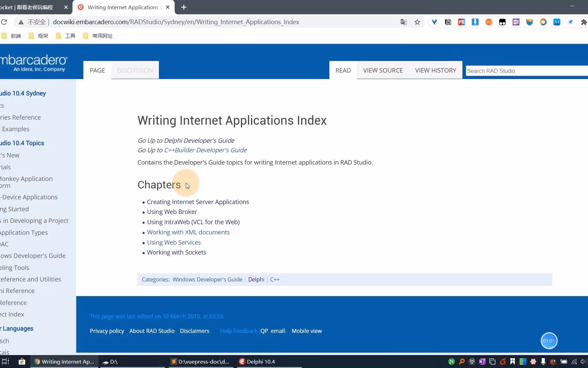Click the colorful bowl extension icon

[x=529, y=22]
